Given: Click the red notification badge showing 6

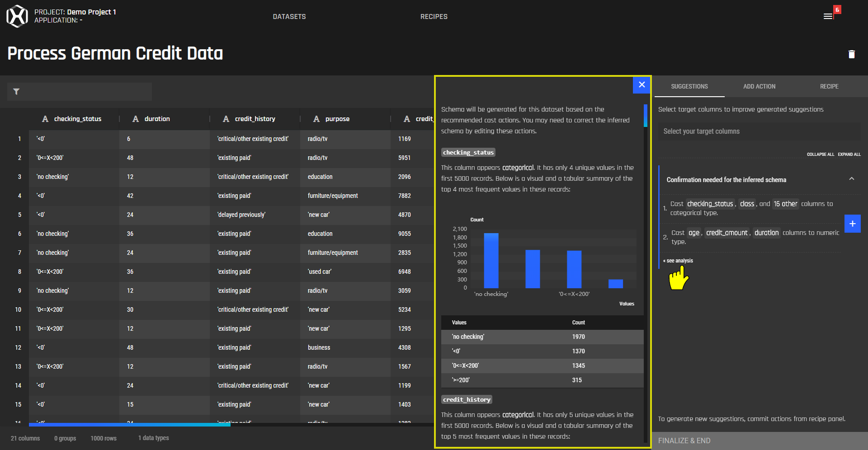Looking at the screenshot, I should pos(837,9).
